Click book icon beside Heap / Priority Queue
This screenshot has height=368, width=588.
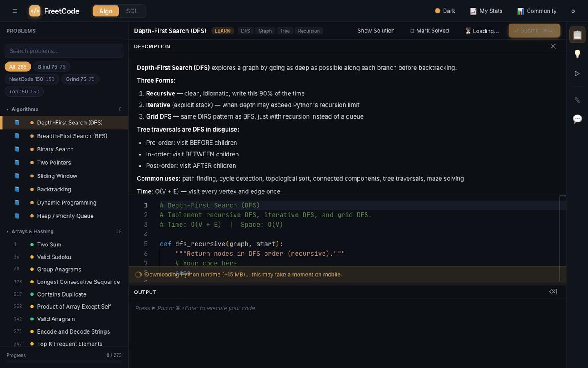[17, 216]
